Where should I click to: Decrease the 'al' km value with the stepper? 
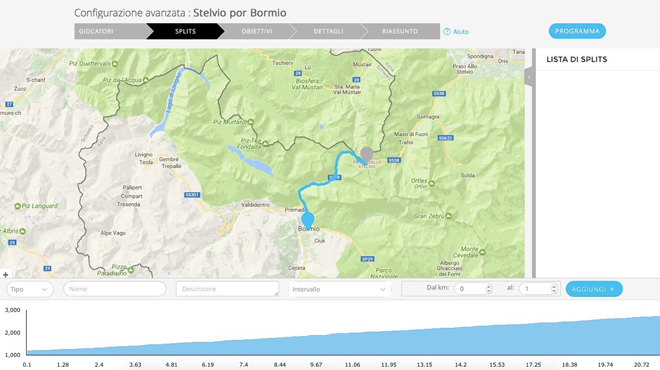pos(554,291)
